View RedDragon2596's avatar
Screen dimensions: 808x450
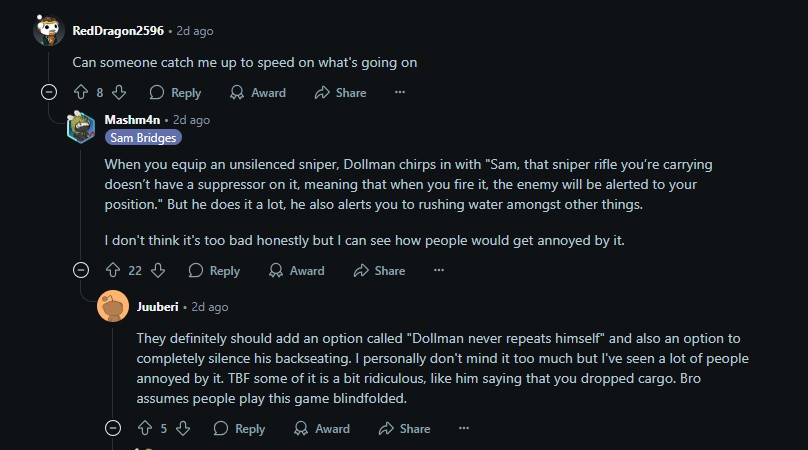49,31
